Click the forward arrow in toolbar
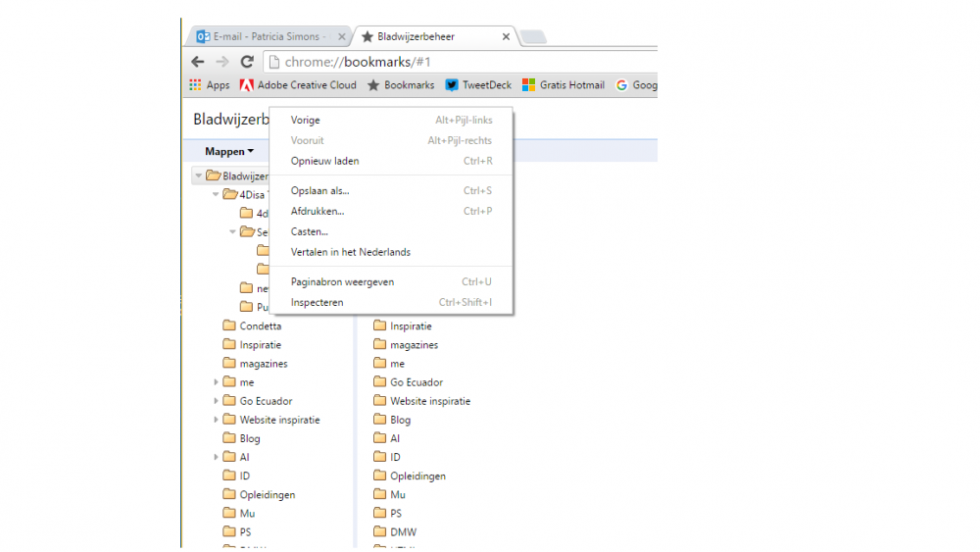This screenshot has width=980, height=552. [221, 61]
